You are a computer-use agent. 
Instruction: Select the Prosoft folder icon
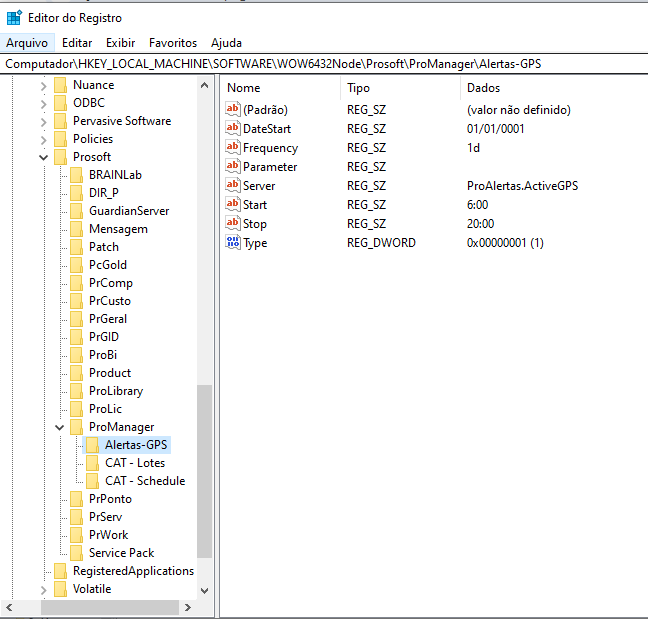(61, 157)
